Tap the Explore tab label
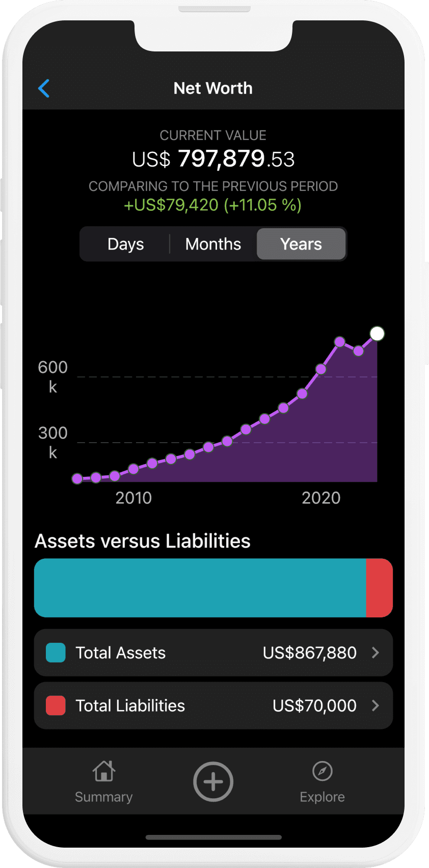429x868 pixels. [x=322, y=797]
